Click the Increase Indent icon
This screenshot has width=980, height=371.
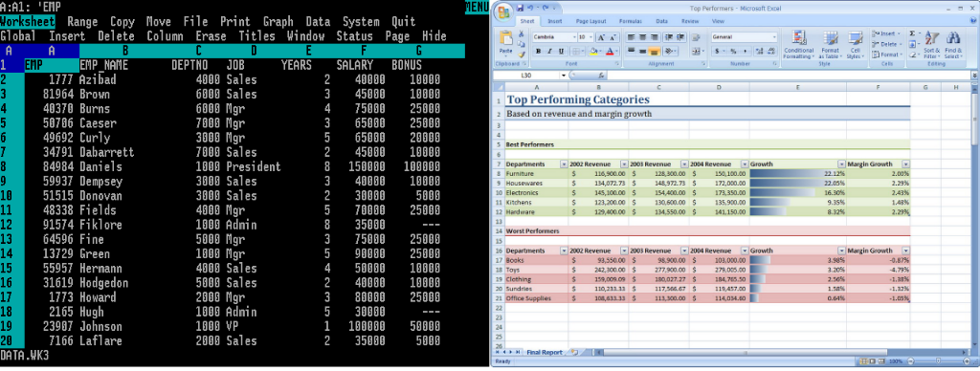pos(680,37)
